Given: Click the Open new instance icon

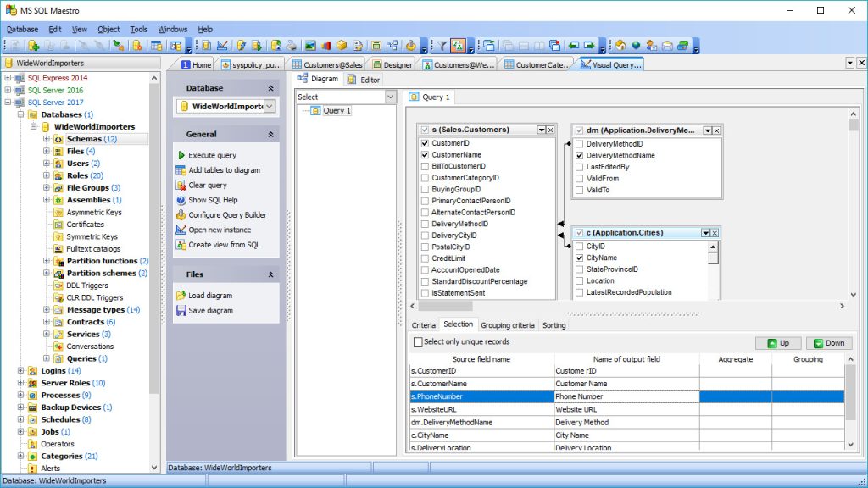Looking at the screenshot, I should pos(181,230).
